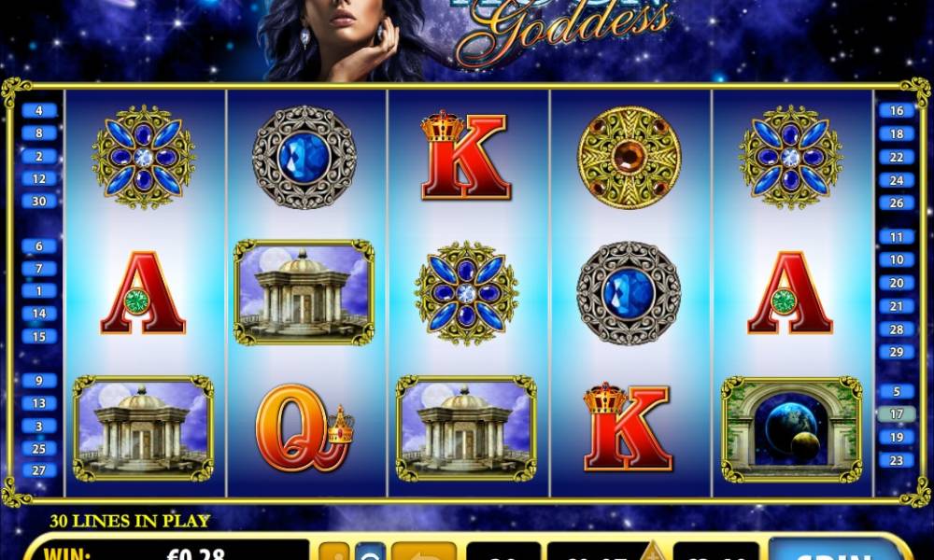Image resolution: width=934 pixels, height=560 pixels.
Task: Click the temple symbol on reel two
Action: point(304,292)
